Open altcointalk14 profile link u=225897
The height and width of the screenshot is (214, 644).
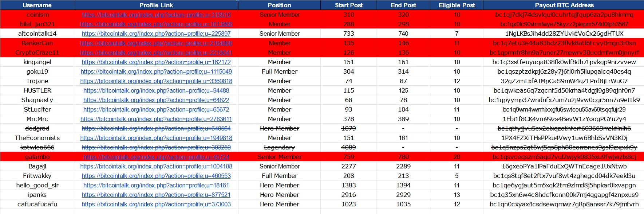pos(156,34)
